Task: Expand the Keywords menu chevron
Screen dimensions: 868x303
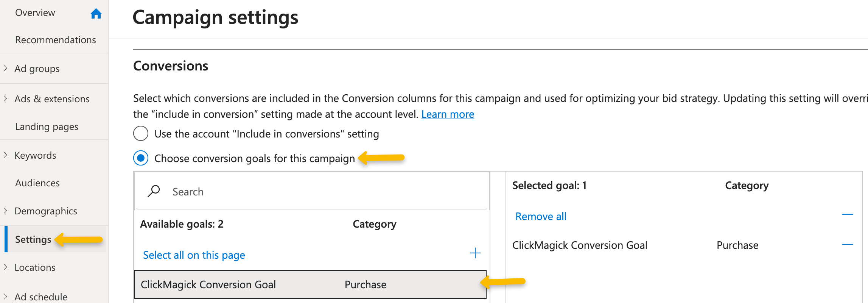Action: click(x=6, y=155)
